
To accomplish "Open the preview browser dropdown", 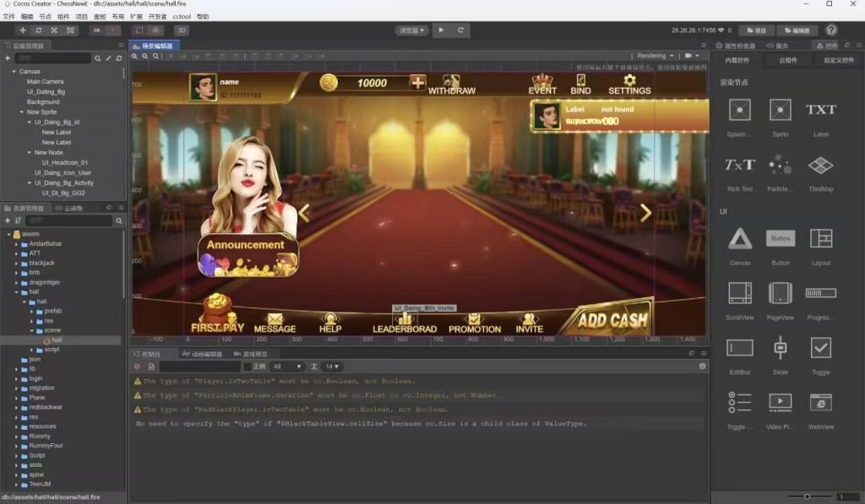I will point(411,30).
